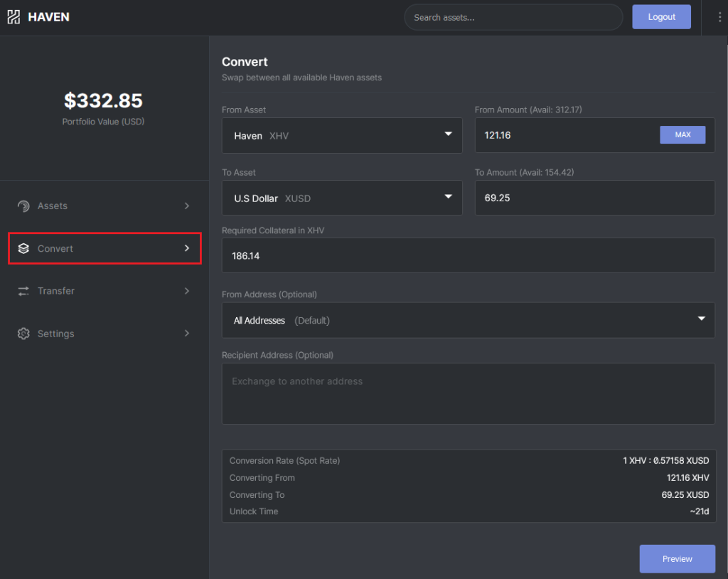728x579 pixels.
Task: Click the From Address (Optional) label
Action: point(269,294)
